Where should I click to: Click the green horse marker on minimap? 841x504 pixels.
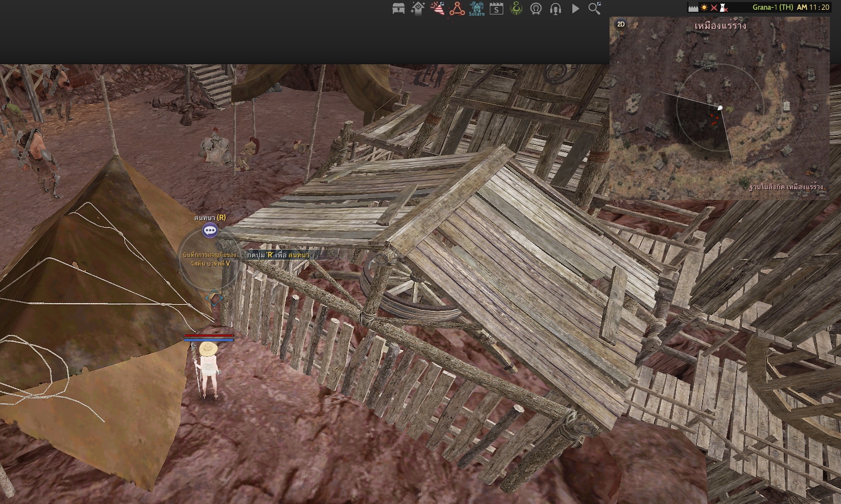729,109
